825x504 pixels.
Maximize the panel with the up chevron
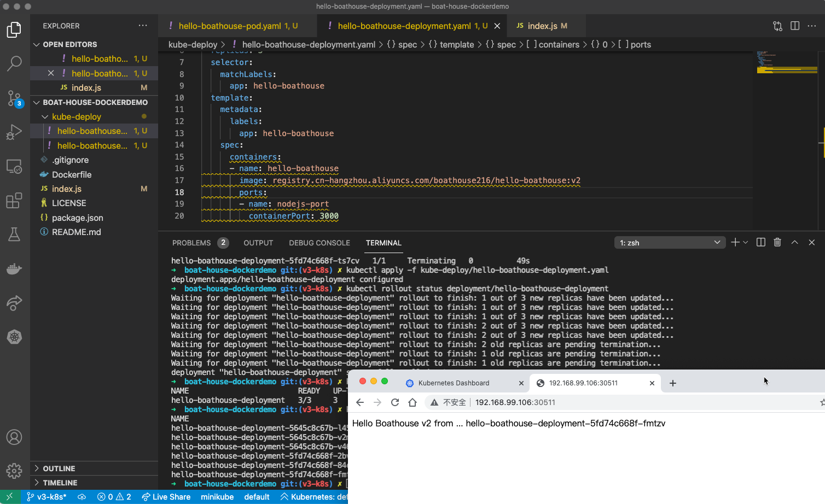794,242
